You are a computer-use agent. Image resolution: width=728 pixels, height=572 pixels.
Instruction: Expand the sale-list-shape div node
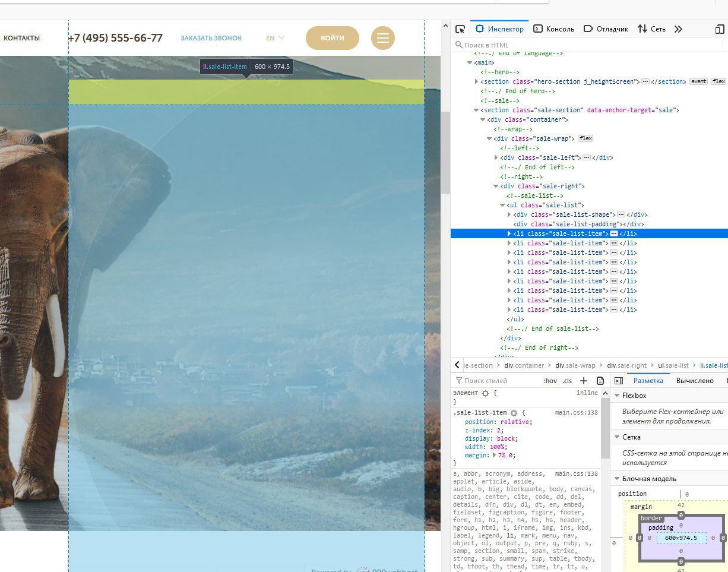pos(509,214)
